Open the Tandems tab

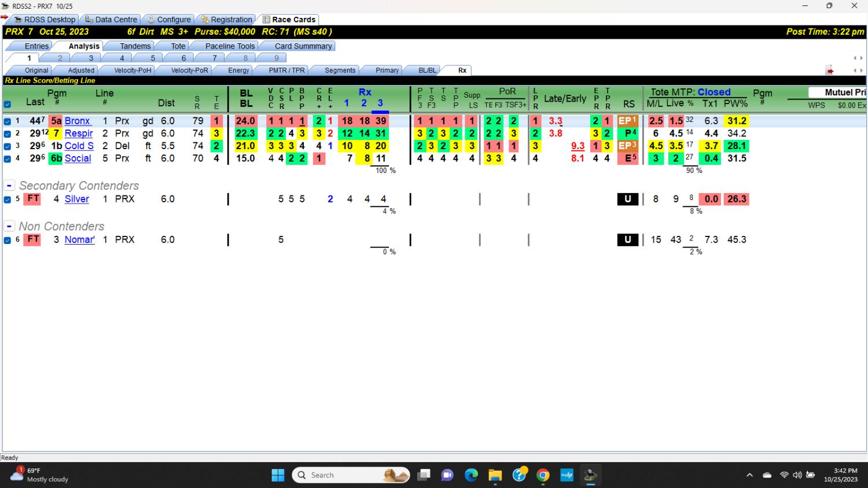(135, 46)
